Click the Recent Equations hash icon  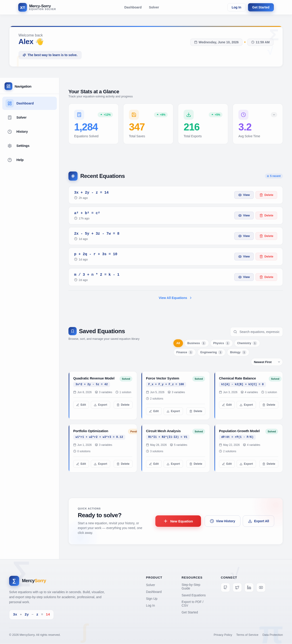point(73,176)
